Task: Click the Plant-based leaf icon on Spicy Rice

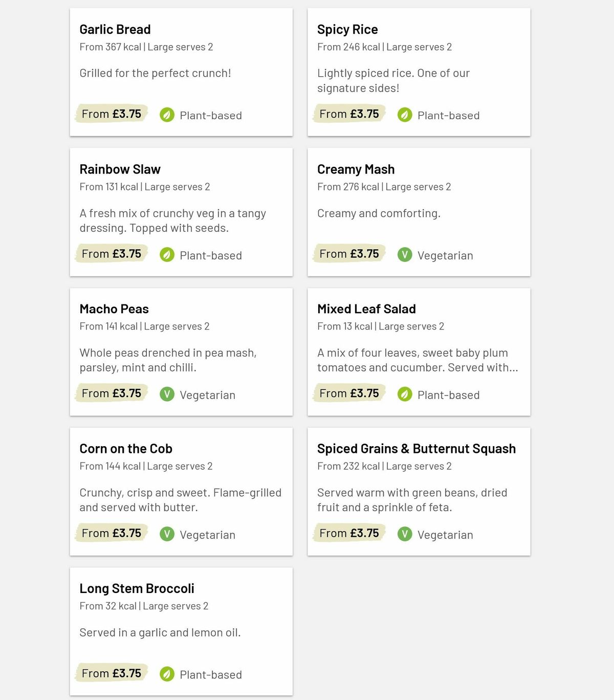Action: [x=405, y=115]
